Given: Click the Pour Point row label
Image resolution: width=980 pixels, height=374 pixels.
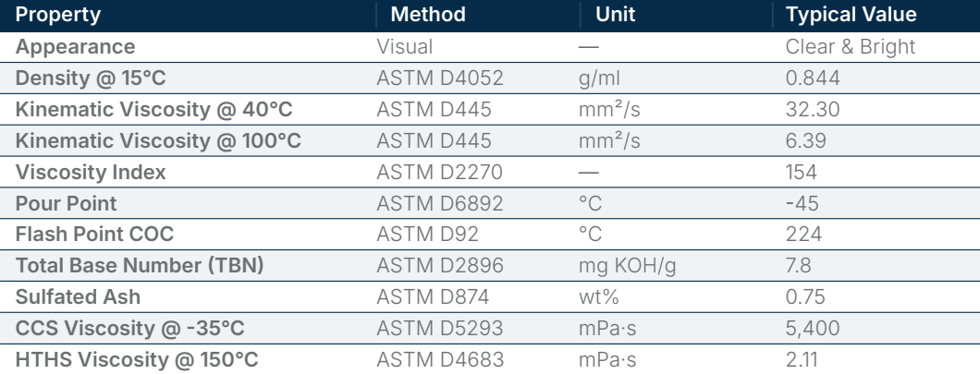Looking at the screenshot, I should 67,203.
